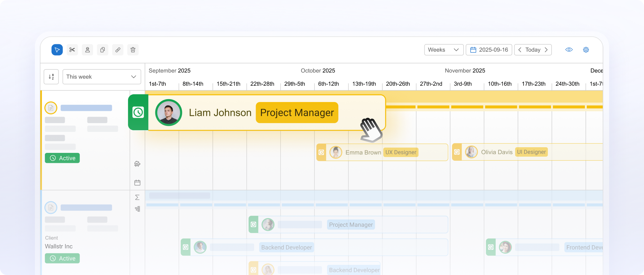Click the link chain icon

(x=118, y=50)
